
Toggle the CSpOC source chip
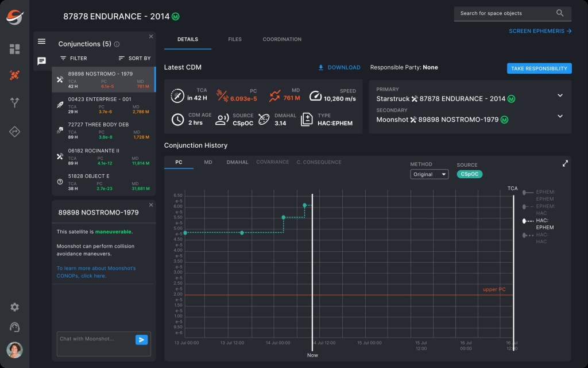(x=469, y=174)
